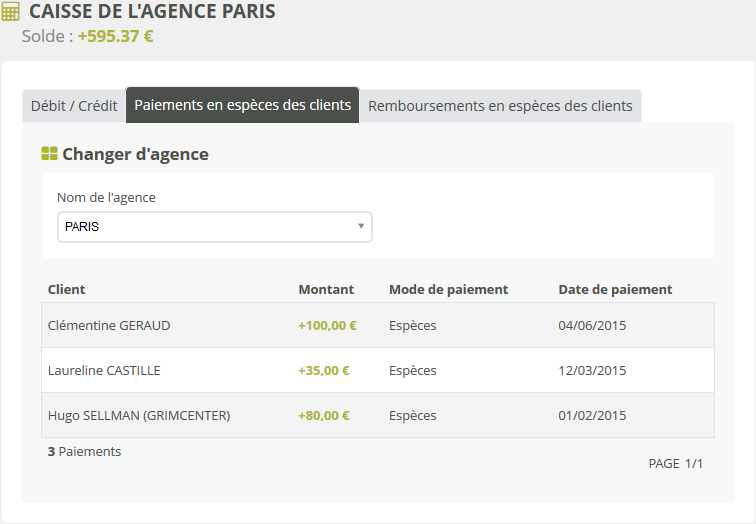This screenshot has height=524, width=756.
Task: Click the +595.37 € balance value
Action: point(115,36)
